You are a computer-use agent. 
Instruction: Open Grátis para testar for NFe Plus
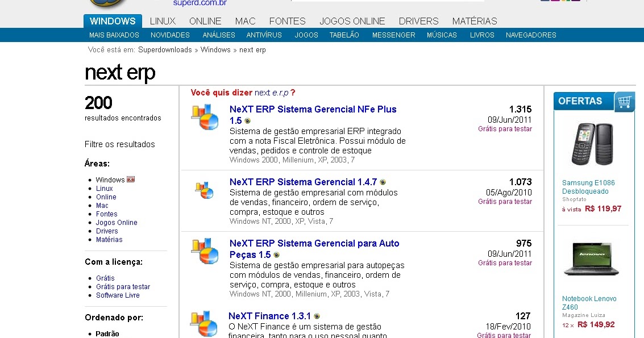(505, 129)
